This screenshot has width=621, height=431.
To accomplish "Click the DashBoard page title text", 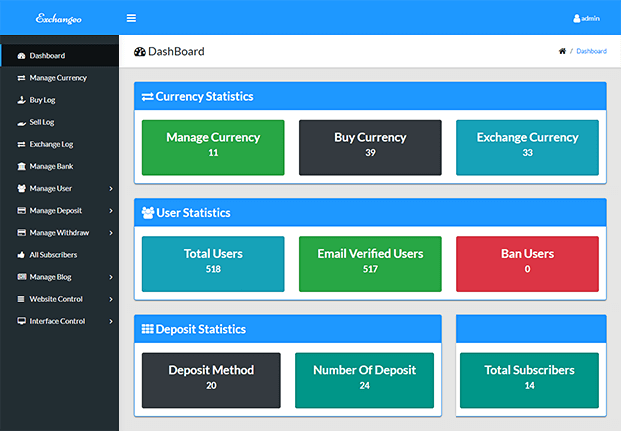I will (176, 51).
